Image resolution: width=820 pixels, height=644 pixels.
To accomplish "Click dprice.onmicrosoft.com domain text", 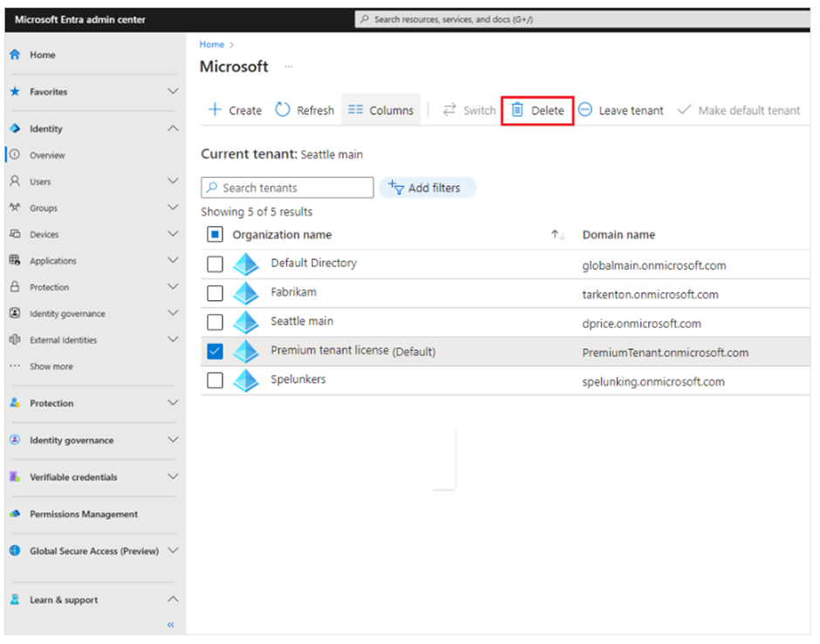I will click(642, 324).
